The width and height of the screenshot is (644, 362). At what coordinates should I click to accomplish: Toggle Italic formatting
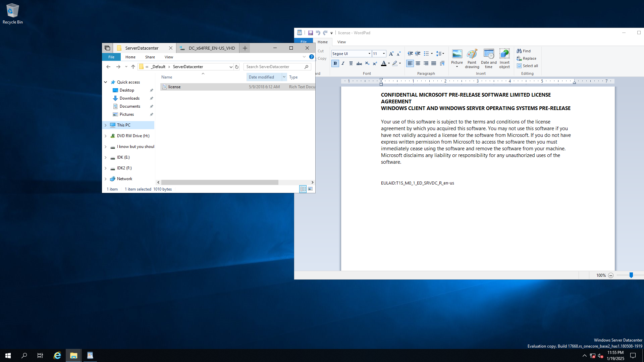click(343, 63)
